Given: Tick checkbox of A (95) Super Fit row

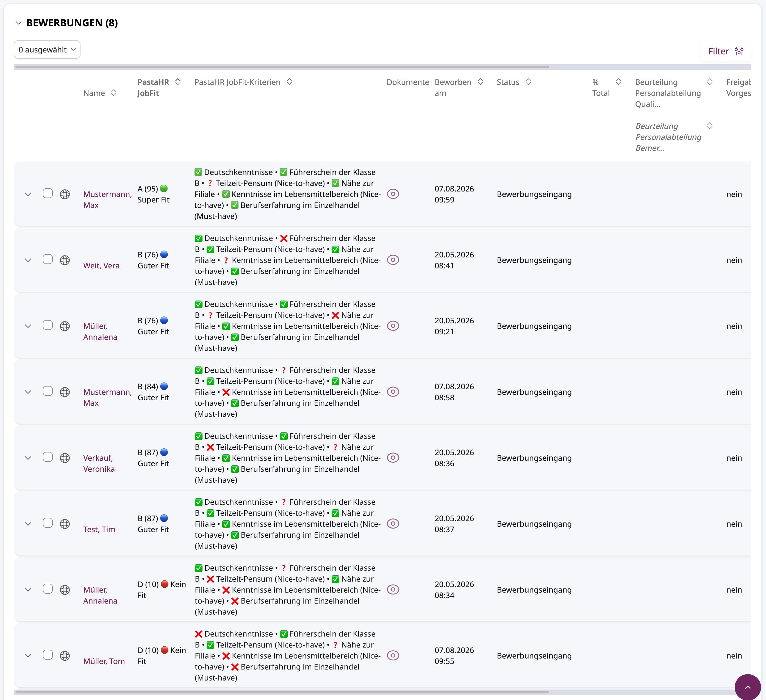Looking at the screenshot, I should (48, 193).
